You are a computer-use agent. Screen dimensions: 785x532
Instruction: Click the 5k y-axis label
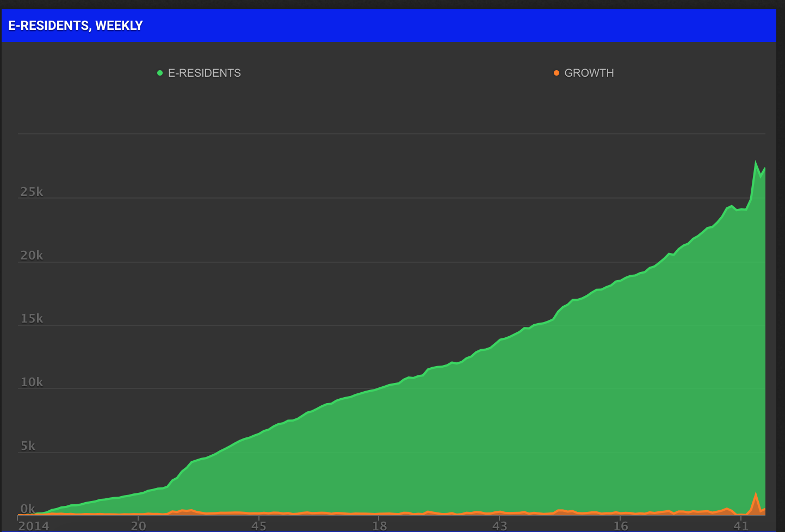point(28,446)
